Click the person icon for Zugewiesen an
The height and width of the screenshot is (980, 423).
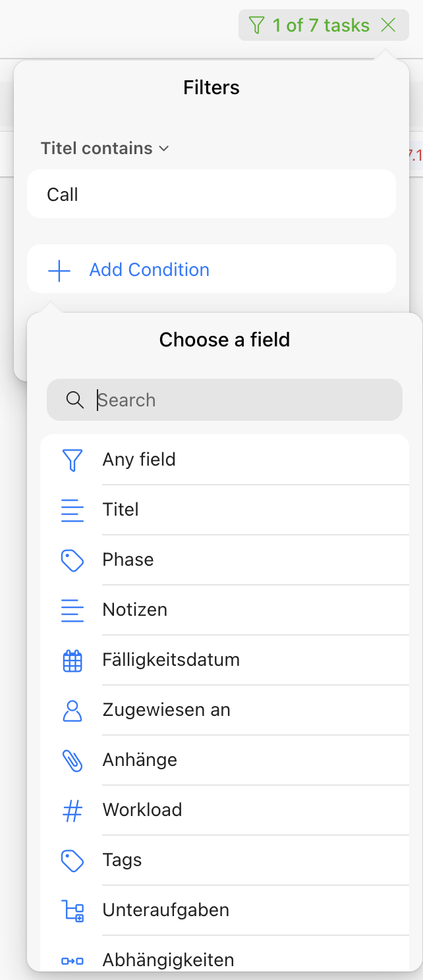72,711
